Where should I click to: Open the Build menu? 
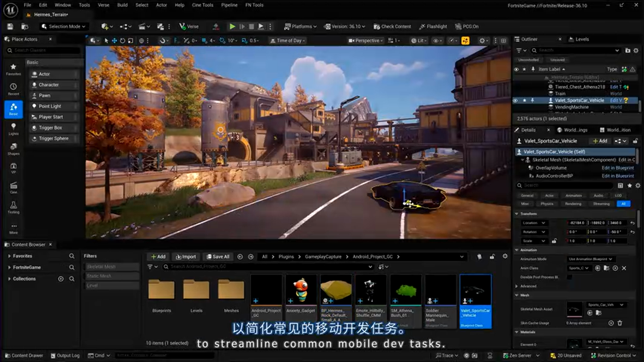[x=122, y=5]
